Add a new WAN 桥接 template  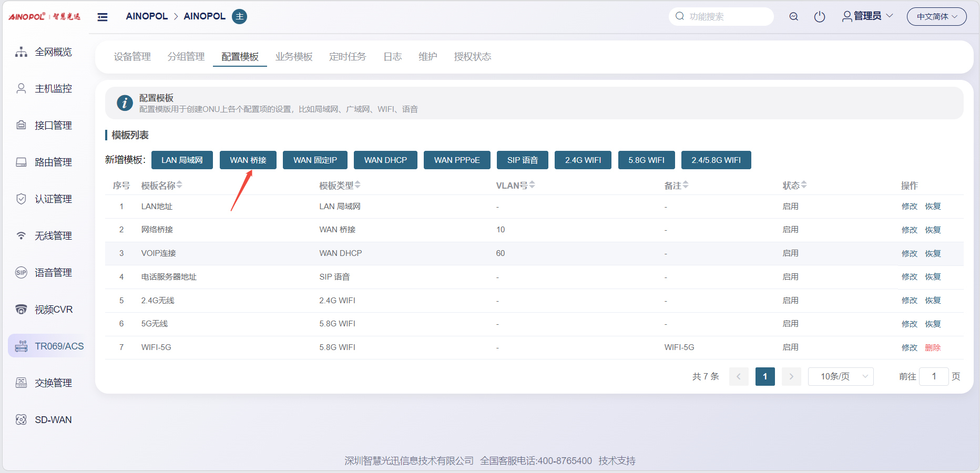click(248, 160)
